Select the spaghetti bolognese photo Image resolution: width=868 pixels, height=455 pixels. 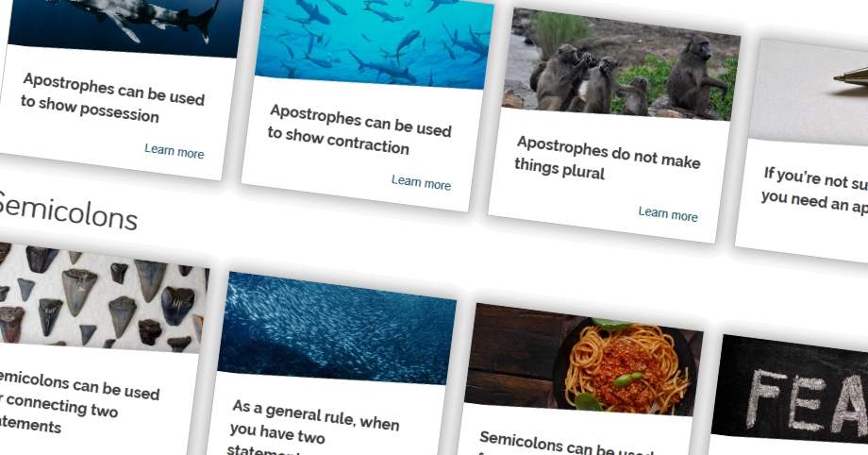click(x=584, y=360)
